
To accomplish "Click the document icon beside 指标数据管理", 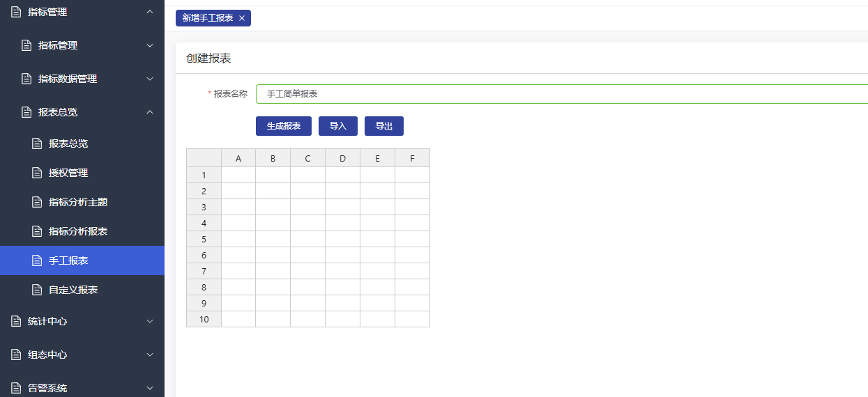I will coord(26,79).
